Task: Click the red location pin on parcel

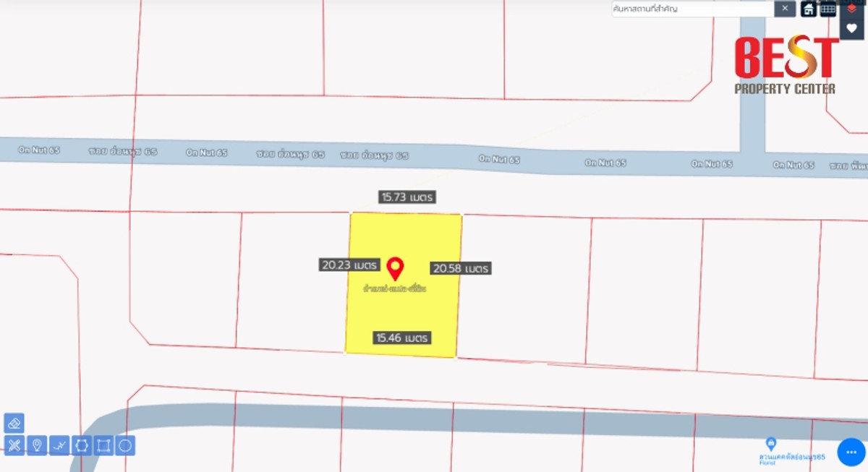Action: (x=395, y=268)
